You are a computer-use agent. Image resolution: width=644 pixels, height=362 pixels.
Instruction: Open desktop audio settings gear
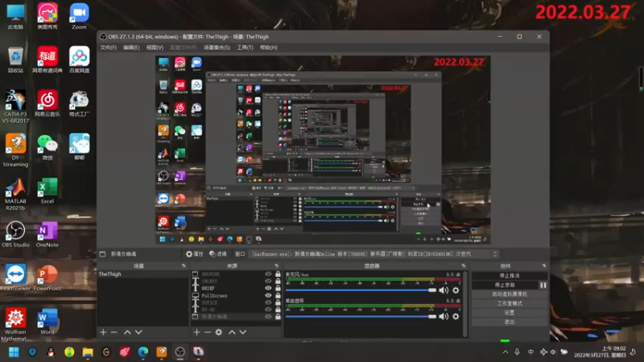pyautogui.click(x=456, y=316)
